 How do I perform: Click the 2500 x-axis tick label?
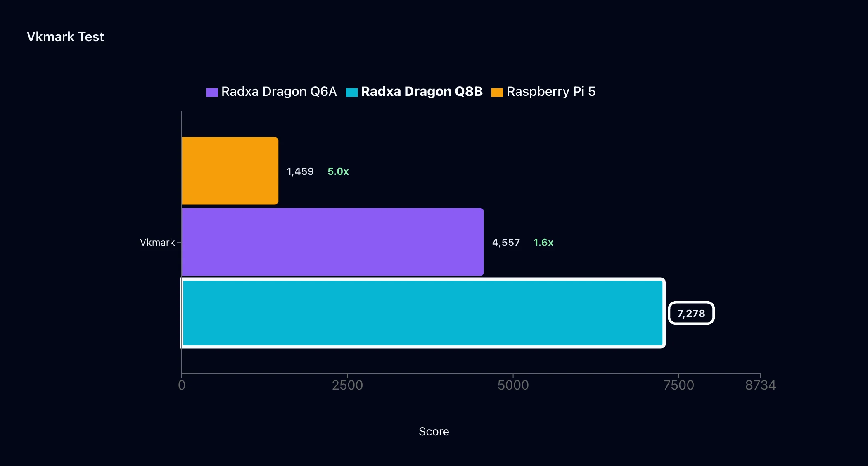[x=347, y=385]
